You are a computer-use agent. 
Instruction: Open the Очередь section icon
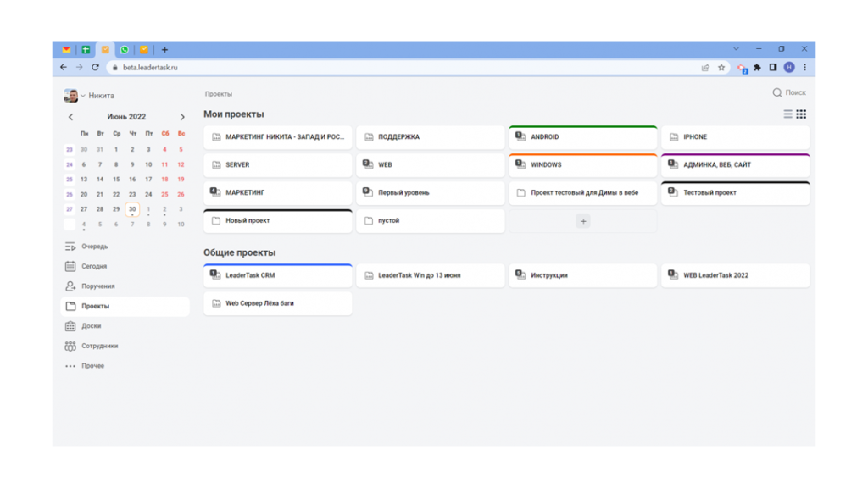70,247
